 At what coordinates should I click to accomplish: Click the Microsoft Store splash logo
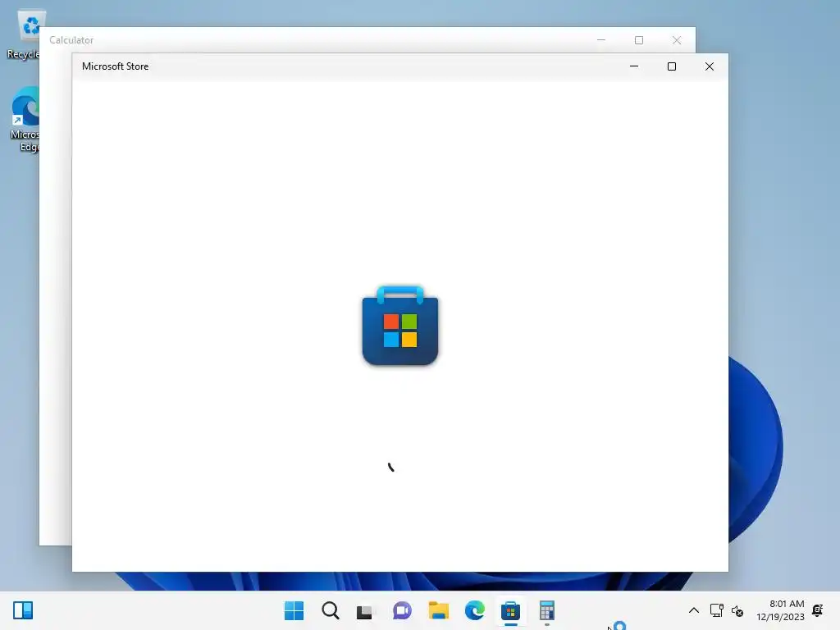coord(400,326)
